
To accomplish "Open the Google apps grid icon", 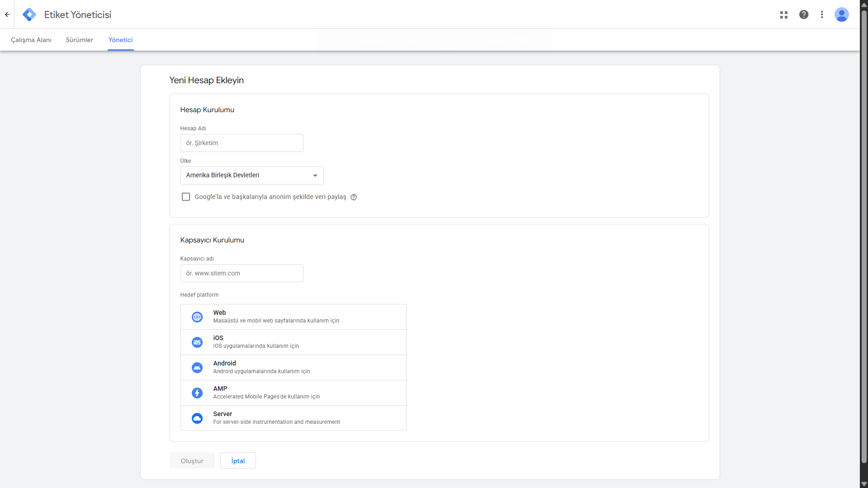I will click(784, 15).
